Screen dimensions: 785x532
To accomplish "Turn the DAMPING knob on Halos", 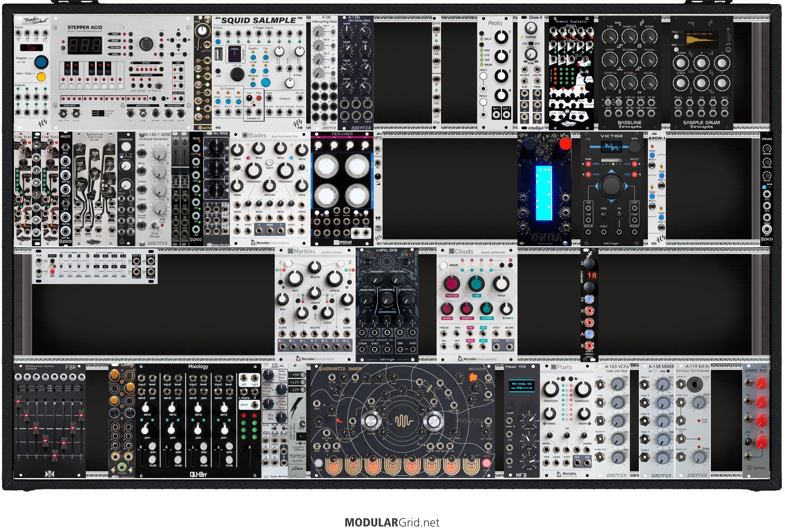I will click(387, 299).
